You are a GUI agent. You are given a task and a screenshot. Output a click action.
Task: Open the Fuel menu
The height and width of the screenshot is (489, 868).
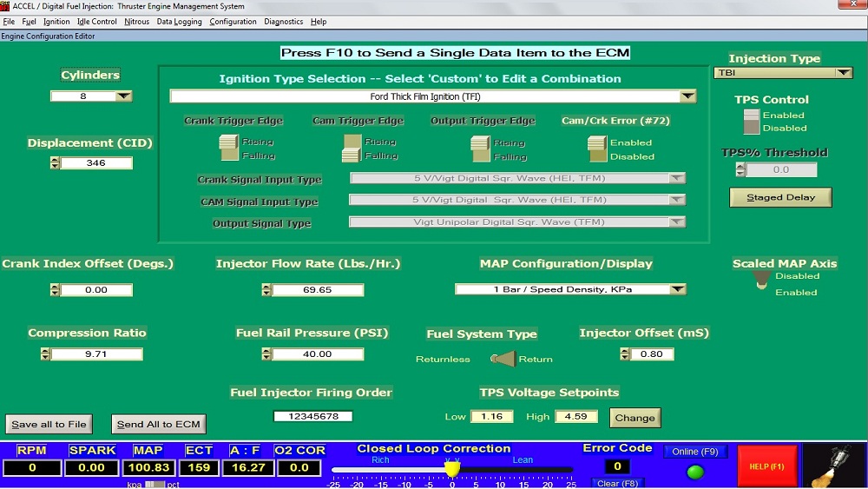coord(29,22)
